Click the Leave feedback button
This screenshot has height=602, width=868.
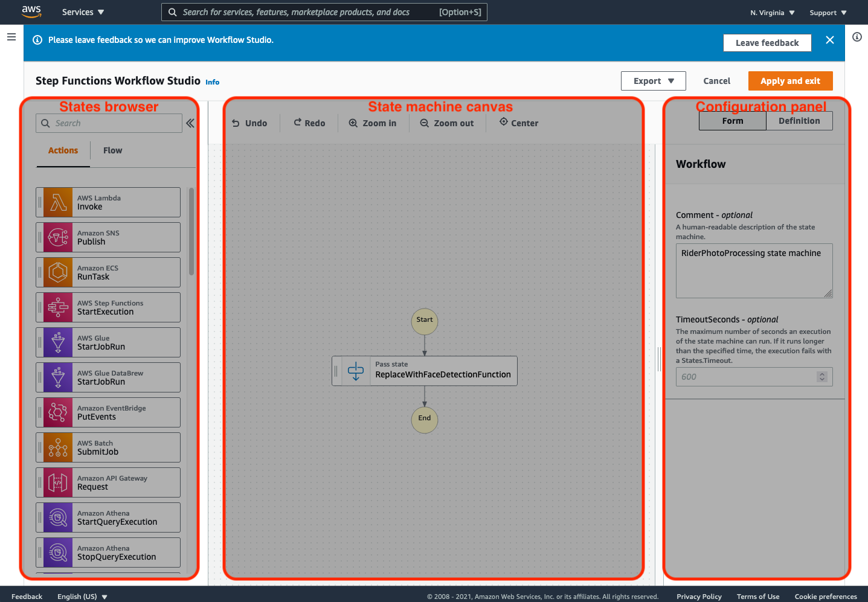coord(767,43)
